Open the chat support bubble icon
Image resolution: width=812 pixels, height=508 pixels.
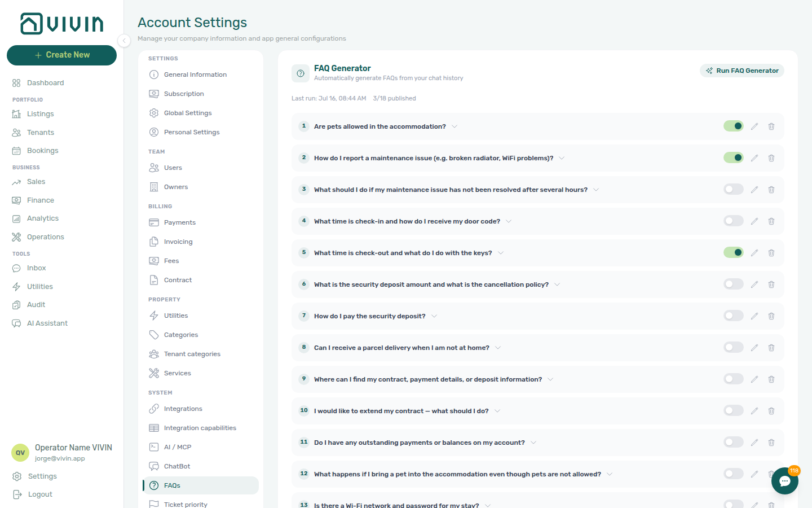click(x=785, y=481)
